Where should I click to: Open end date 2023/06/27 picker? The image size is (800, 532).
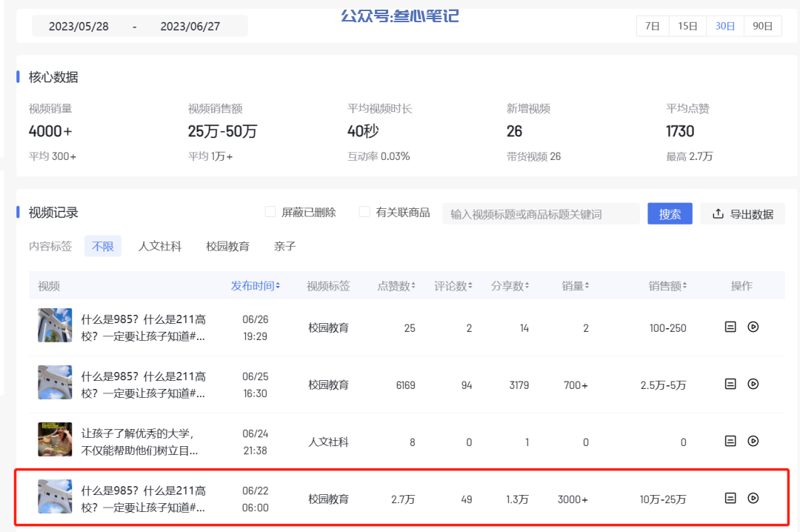tap(190, 26)
